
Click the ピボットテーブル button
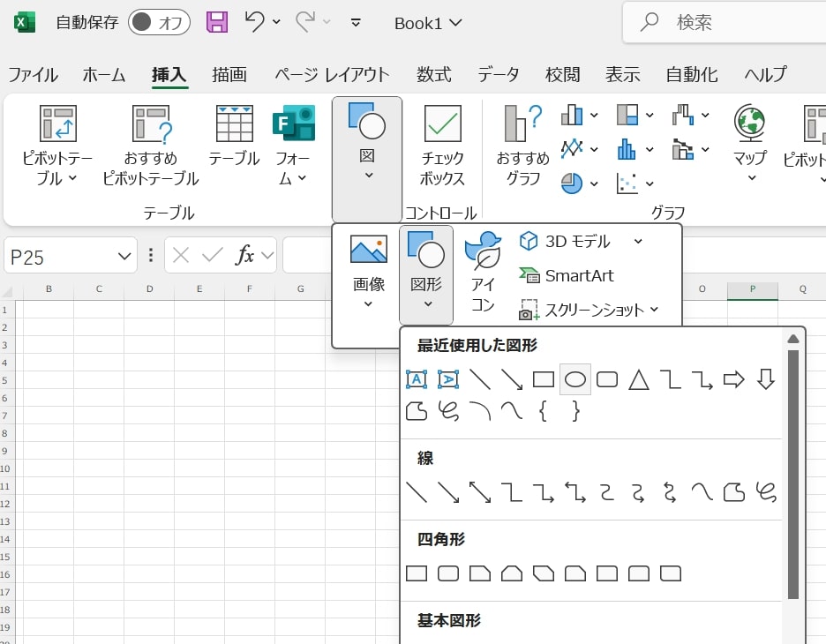[x=56, y=146]
